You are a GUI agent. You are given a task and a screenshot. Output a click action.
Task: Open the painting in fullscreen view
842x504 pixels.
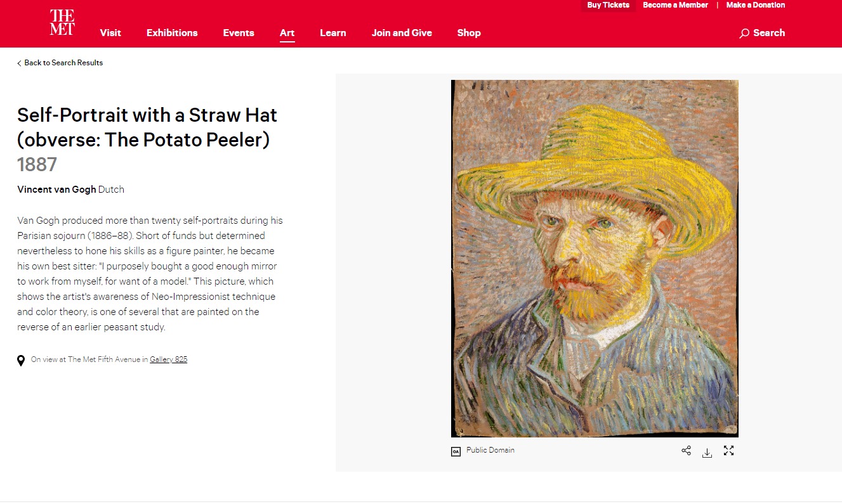(x=728, y=451)
